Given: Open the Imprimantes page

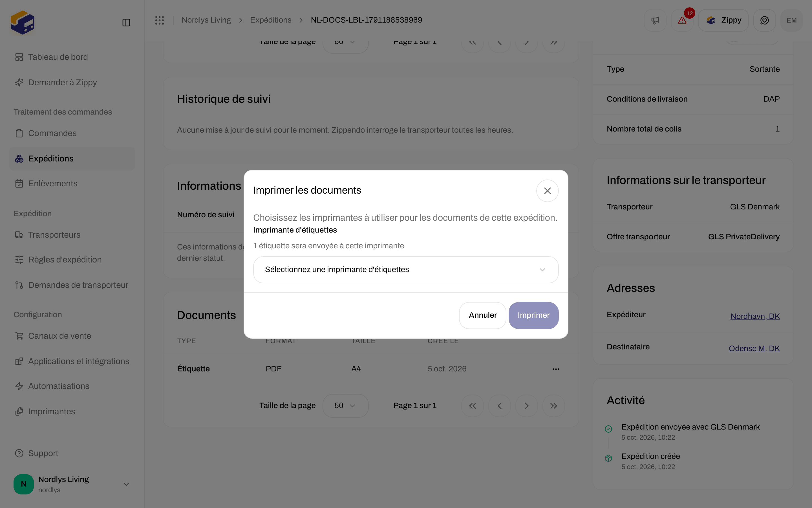Looking at the screenshot, I should click(x=72, y=411).
